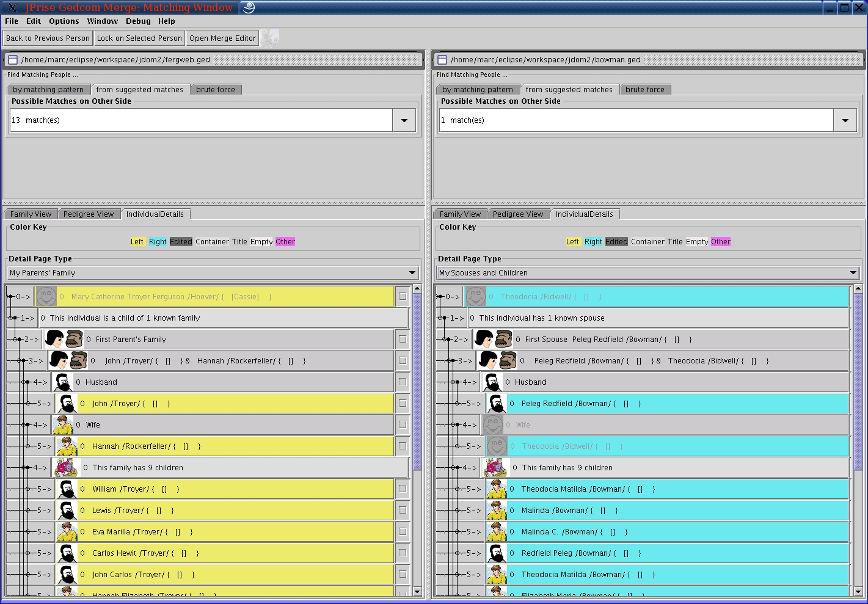The height and width of the screenshot is (604, 868).
Task: Check the box on William Troyer row
Action: point(403,489)
